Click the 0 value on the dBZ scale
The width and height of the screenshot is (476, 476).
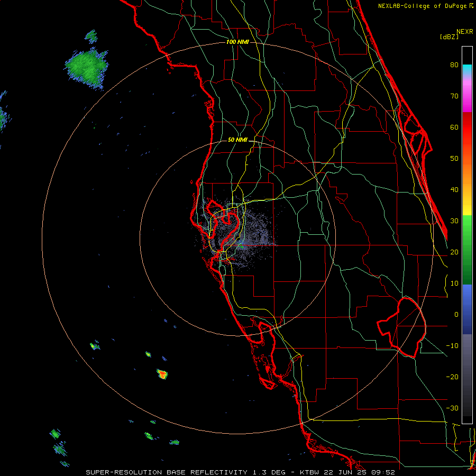[456, 315]
